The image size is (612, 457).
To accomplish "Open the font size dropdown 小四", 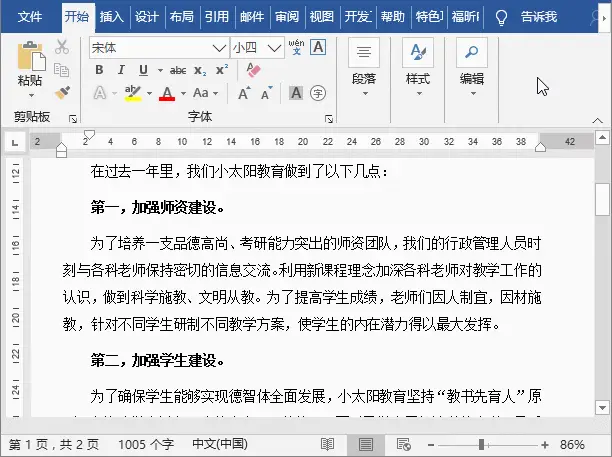I will 274,48.
